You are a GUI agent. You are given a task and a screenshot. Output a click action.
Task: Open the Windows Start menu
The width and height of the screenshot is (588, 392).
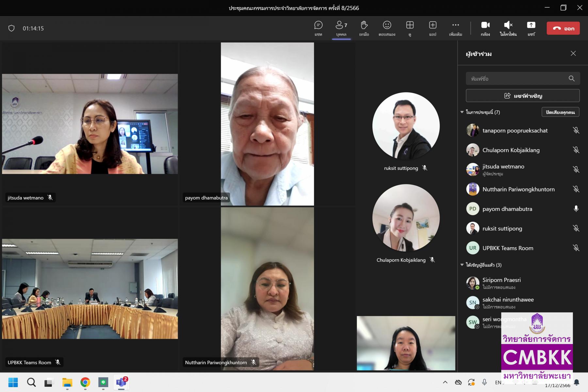(13, 382)
